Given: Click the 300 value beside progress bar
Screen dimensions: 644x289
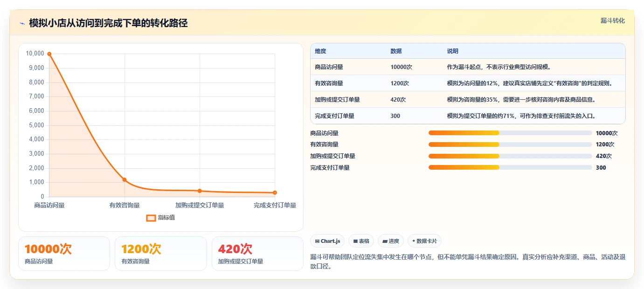Looking at the screenshot, I should [x=601, y=167].
